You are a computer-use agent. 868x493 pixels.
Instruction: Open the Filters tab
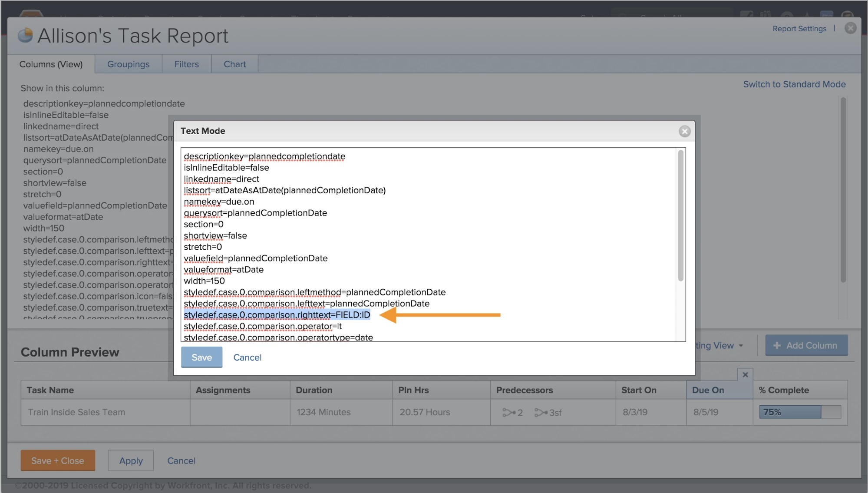tap(186, 64)
